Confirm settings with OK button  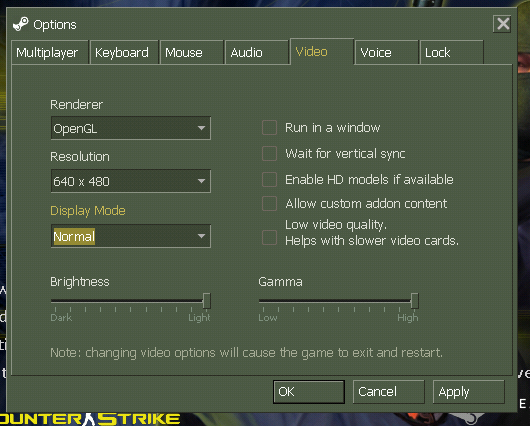[309, 392]
